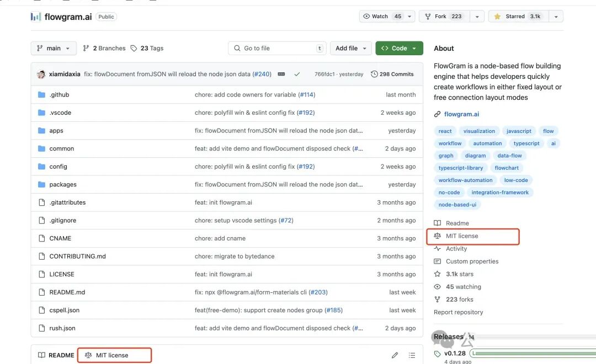Screen dimensions: 596x364
Task: Open the v0.1.28 release link
Action: point(455,354)
